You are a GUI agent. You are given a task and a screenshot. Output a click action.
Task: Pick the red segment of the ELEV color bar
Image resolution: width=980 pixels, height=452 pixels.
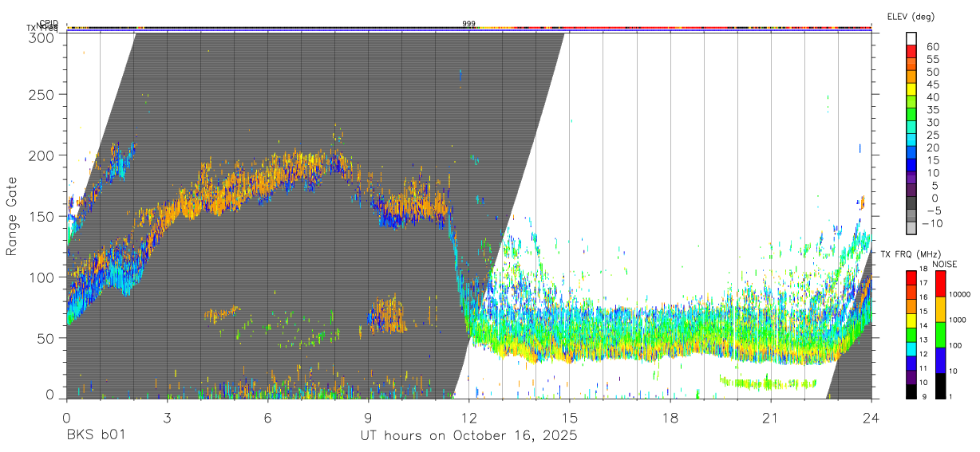point(912,51)
